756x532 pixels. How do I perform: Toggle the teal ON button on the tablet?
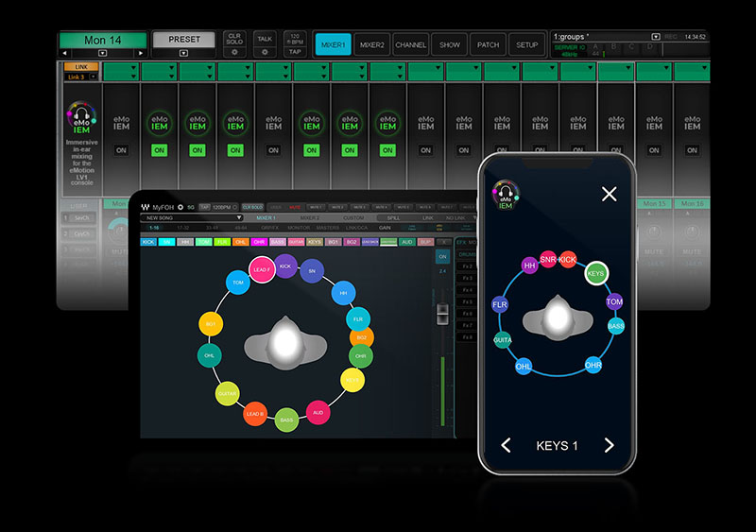[442, 257]
